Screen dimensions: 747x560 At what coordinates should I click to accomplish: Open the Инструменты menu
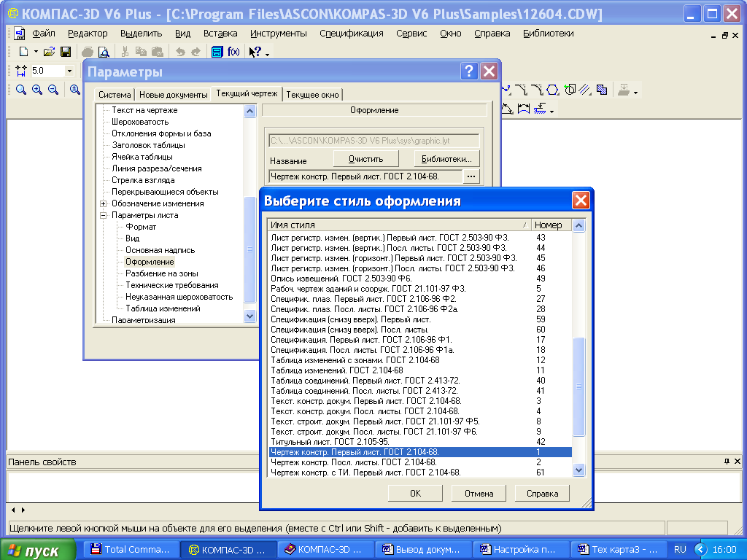click(279, 34)
